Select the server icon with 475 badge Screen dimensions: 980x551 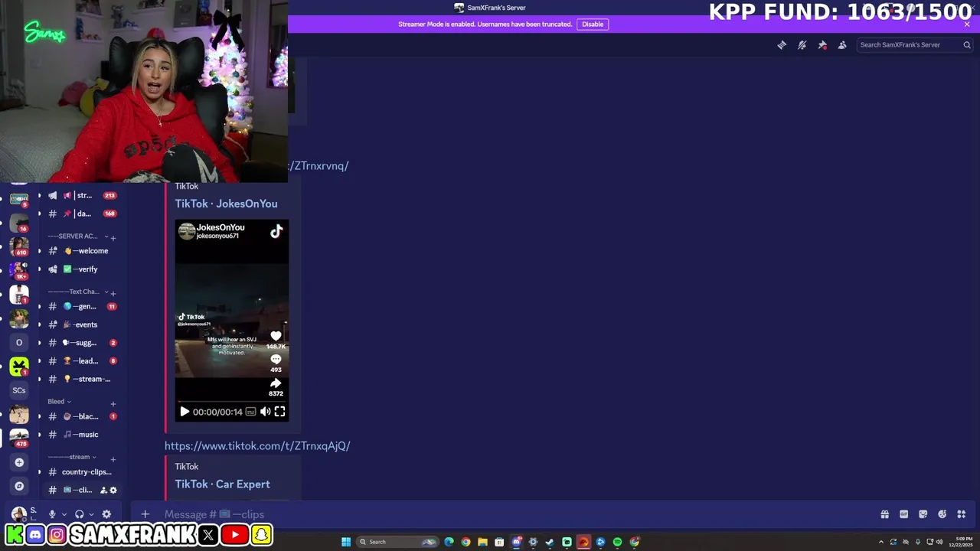pyautogui.click(x=19, y=437)
